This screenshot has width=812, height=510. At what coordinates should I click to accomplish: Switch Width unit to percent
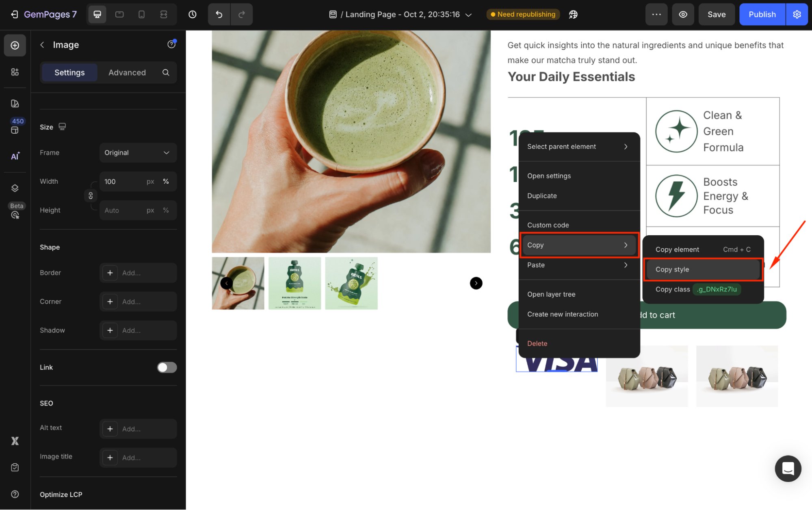pos(166,182)
